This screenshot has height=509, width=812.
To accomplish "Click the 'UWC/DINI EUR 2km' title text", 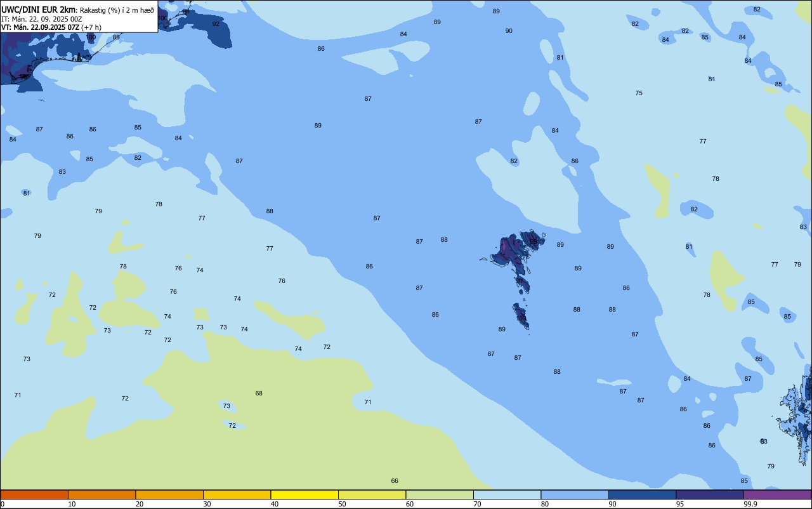I will point(38,10).
